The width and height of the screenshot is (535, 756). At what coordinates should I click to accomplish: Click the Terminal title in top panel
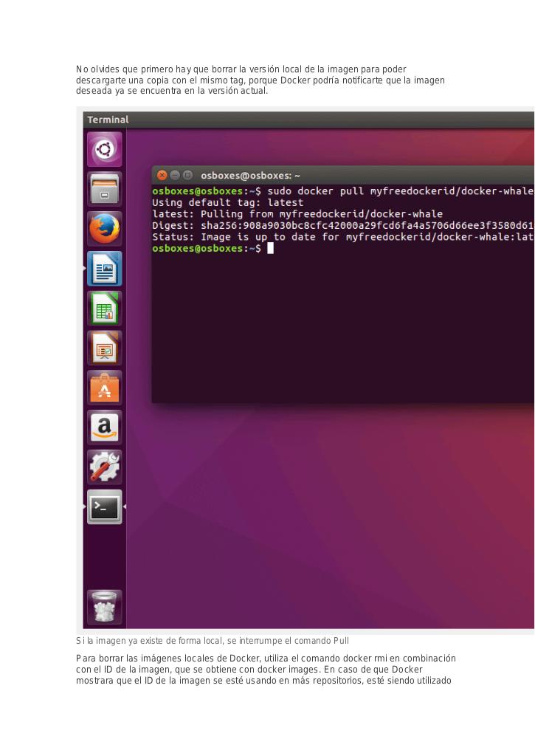pos(108,120)
